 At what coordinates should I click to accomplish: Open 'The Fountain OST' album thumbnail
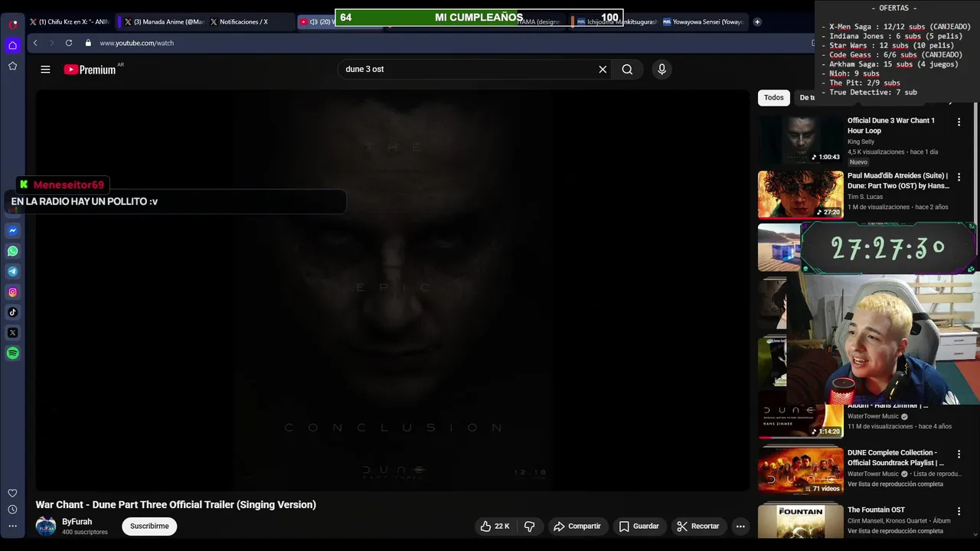801,521
